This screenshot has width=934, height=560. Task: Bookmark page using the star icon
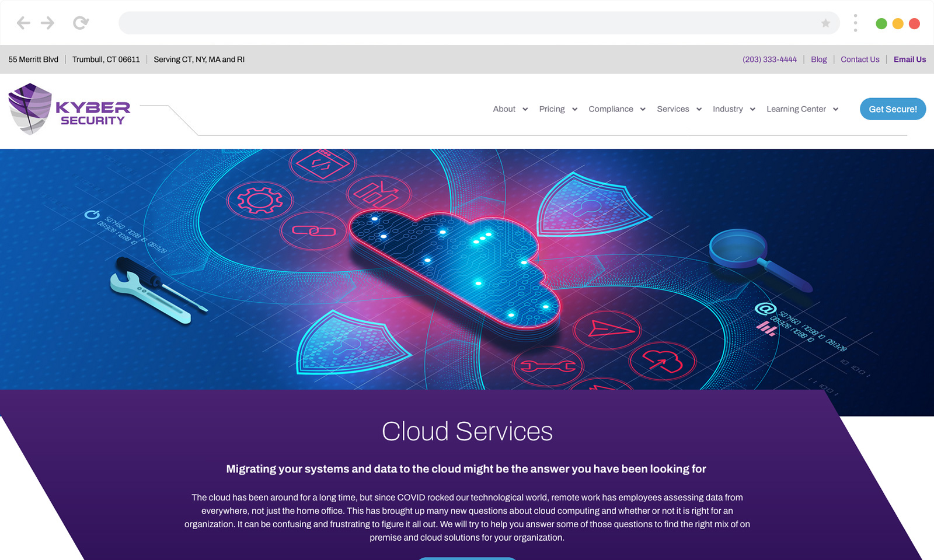pos(825,23)
